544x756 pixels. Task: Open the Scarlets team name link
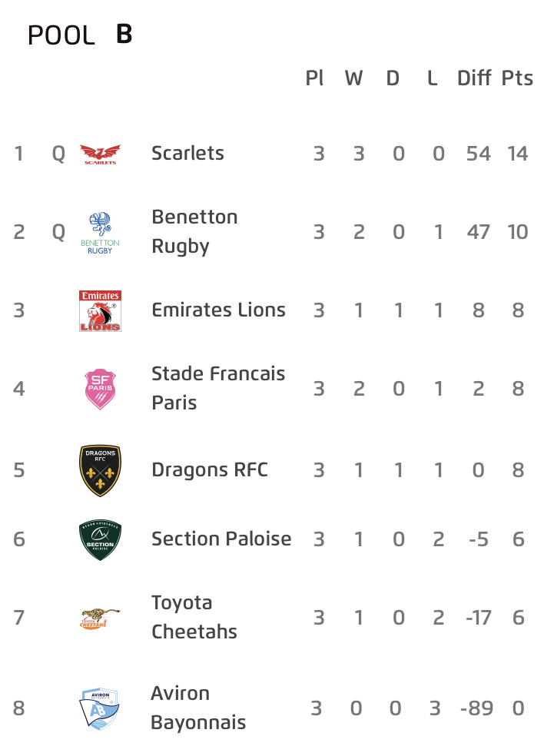187,154
